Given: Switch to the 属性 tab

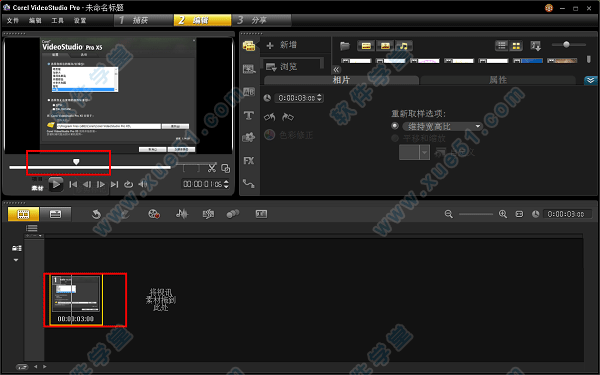Looking at the screenshot, I should click(x=498, y=80).
